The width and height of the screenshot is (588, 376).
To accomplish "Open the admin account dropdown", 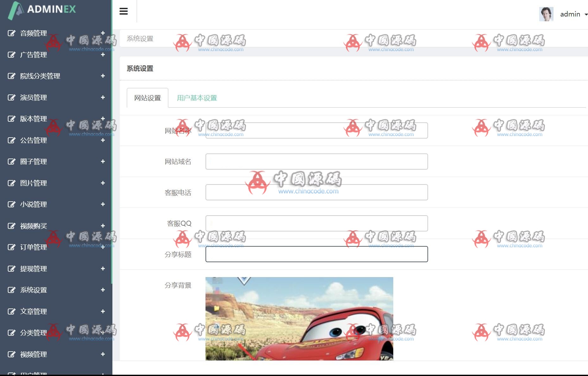I will point(573,14).
